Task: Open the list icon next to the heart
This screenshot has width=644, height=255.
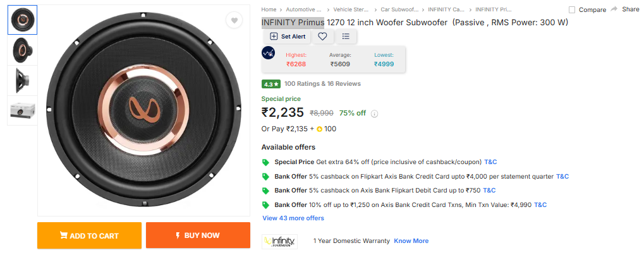Action: (x=346, y=37)
